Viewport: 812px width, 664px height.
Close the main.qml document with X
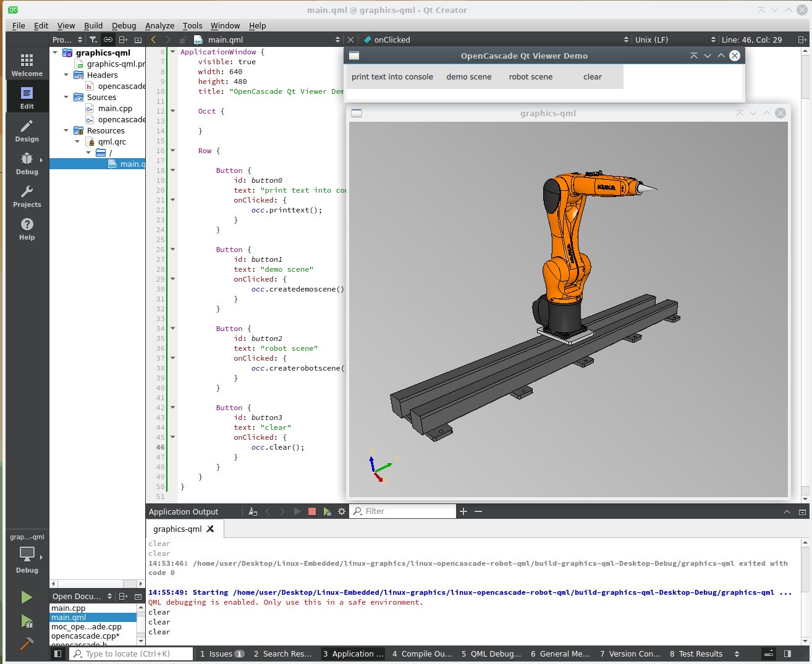point(350,40)
